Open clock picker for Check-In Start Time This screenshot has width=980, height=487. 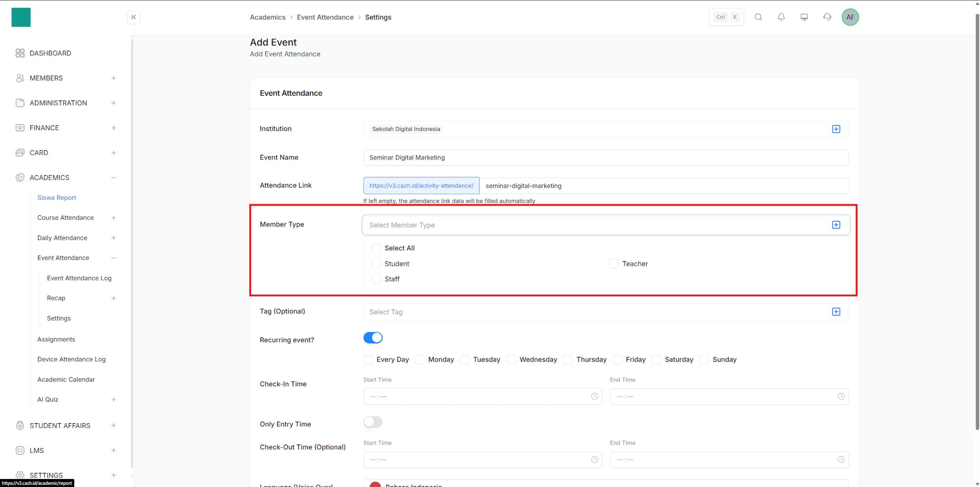594,396
